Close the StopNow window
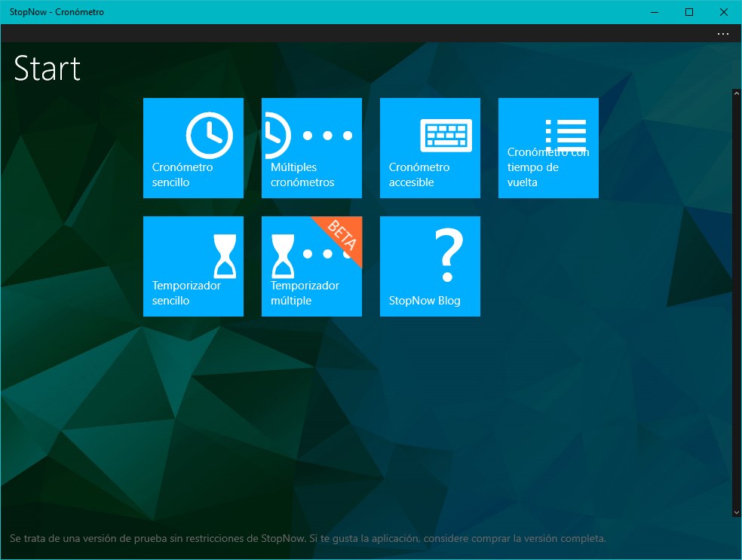The width and height of the screenshot is (742, 560). point(724,12)
